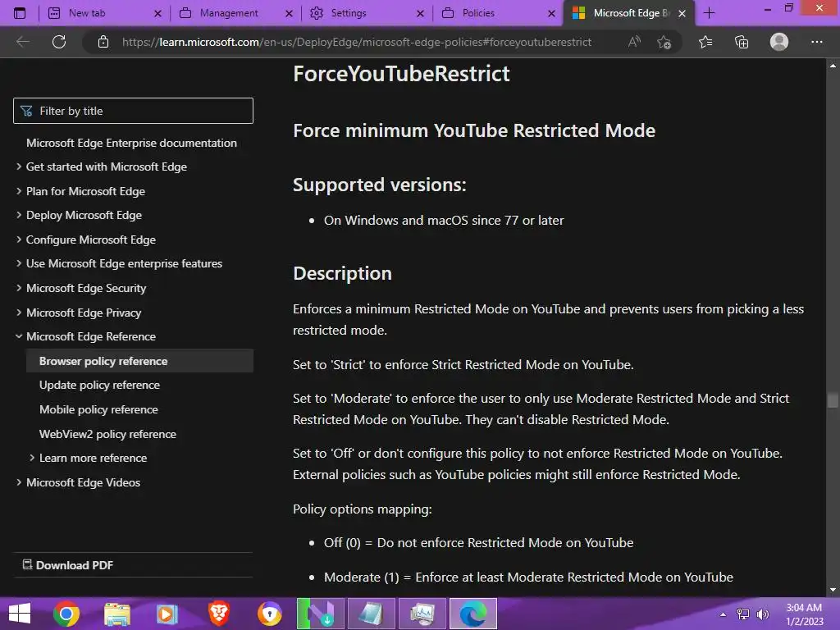The width and height of the screenshot is (840, 630).
Task: Click the ForceYouTubeRestrict heading
Action: pyautogui.click(x=401, y=74)
